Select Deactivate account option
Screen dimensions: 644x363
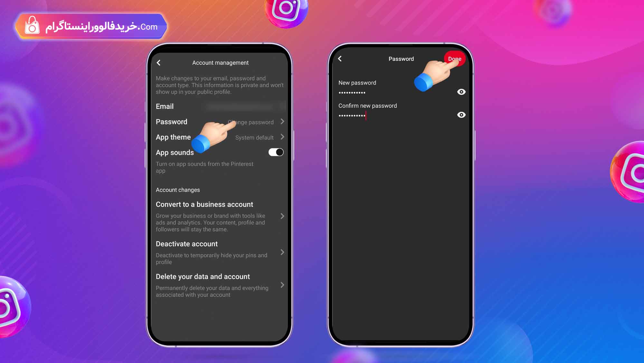point(186,244)
